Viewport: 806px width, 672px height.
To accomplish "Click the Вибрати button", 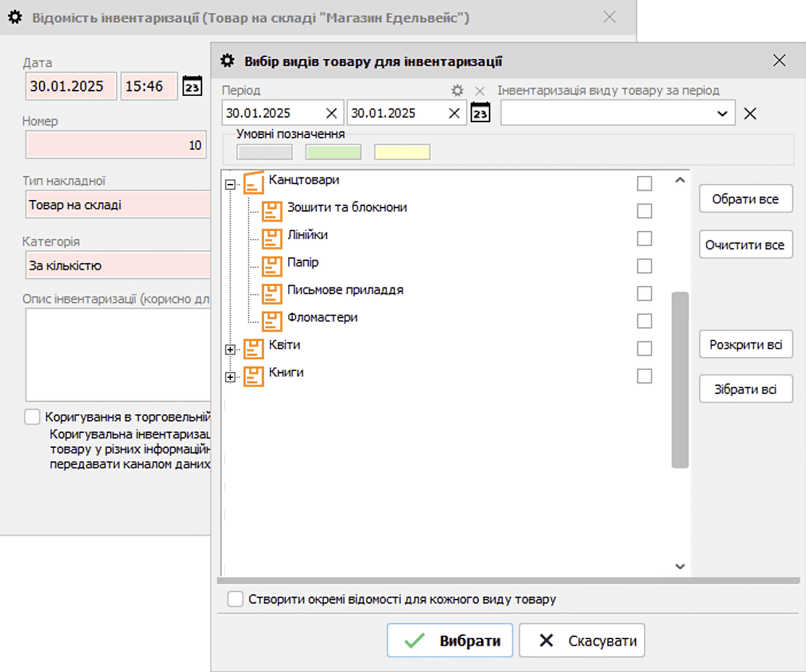I will [450, 640].
